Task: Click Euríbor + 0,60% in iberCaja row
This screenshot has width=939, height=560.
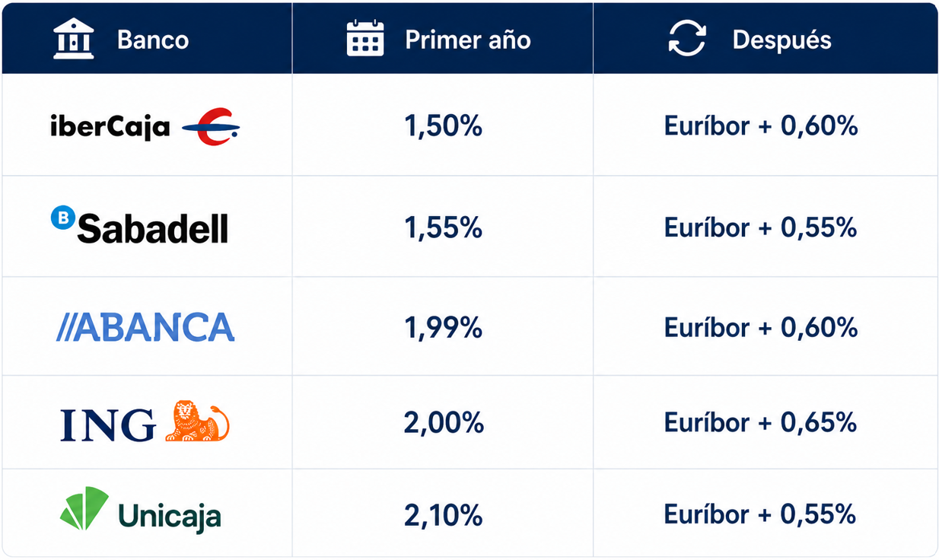Action: click(761, 126)
